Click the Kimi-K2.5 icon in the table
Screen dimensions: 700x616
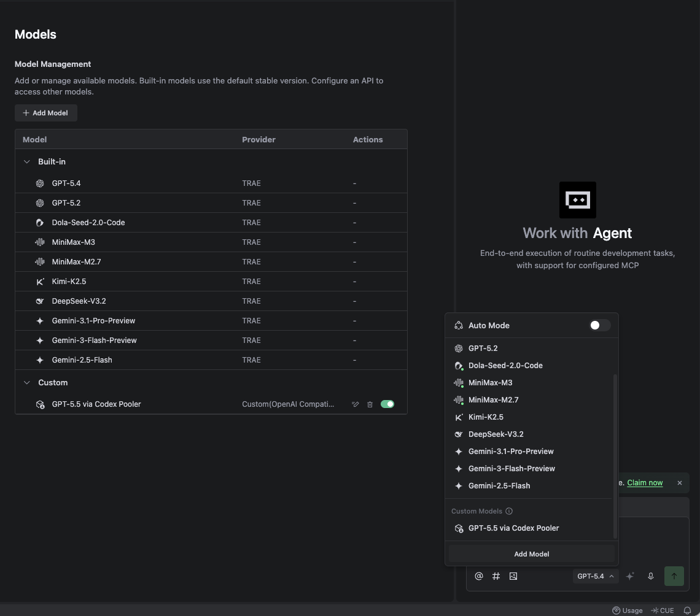point(40,282)
